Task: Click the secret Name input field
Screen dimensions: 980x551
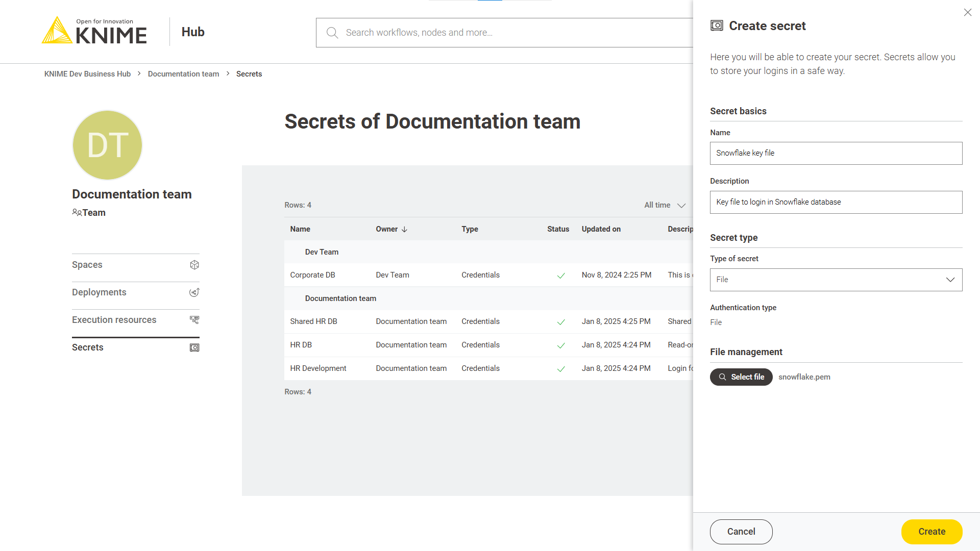Action: tap(836, 153)
